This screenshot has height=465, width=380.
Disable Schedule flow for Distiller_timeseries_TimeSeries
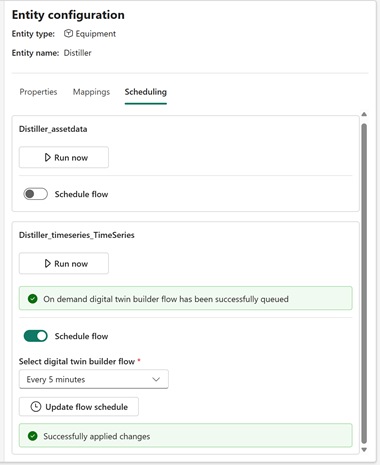pyautogui.click(x=36, y=336)
